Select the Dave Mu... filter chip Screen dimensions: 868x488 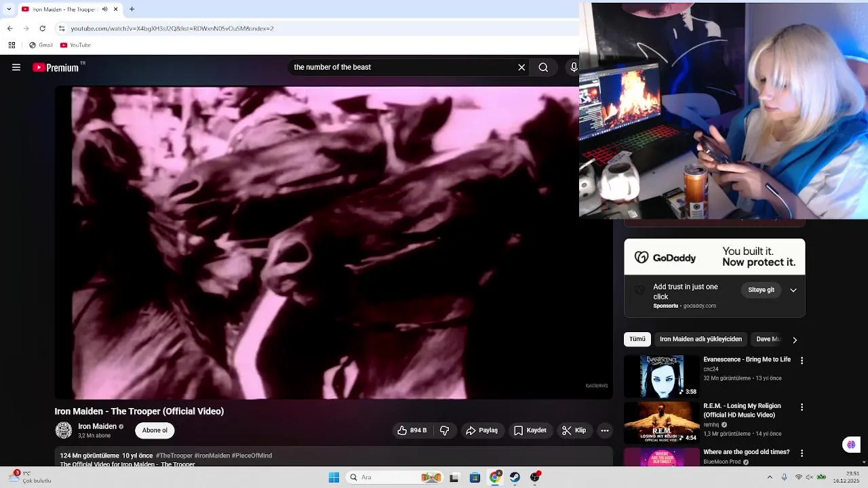(x=768, y=339)
